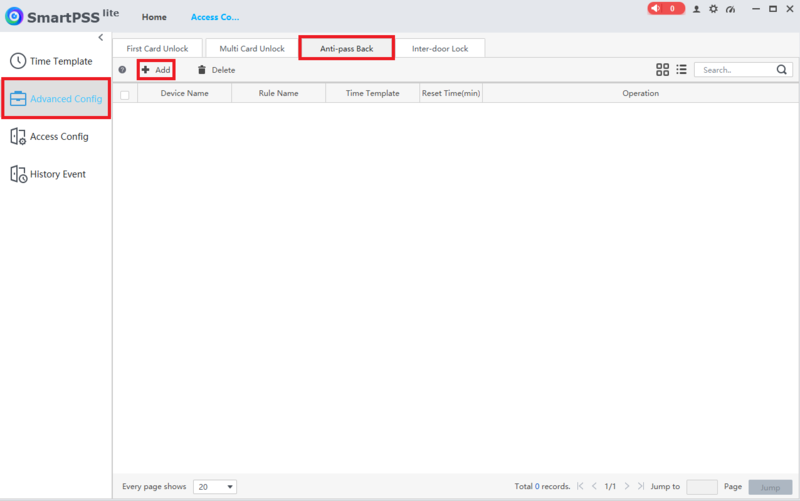Click the Delete button
The height and width of the screenshot is (501, 800).
216,70
